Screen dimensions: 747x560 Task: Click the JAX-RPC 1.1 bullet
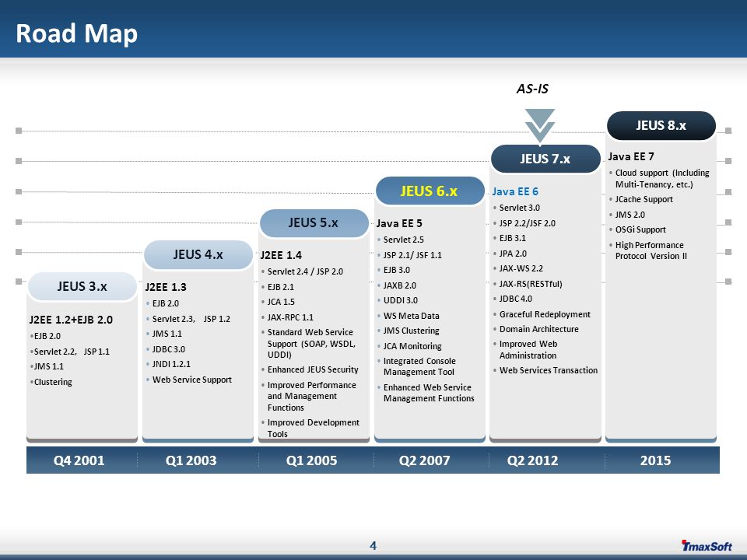click(x=288, y=317)
